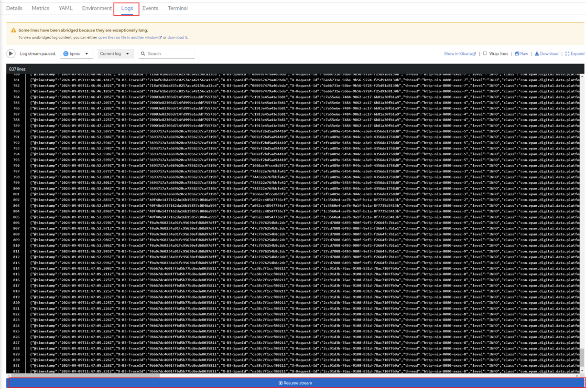Click the Raw log link
Image resolution: width=586 pixels, height=392 pixels.
coord(521,54)
